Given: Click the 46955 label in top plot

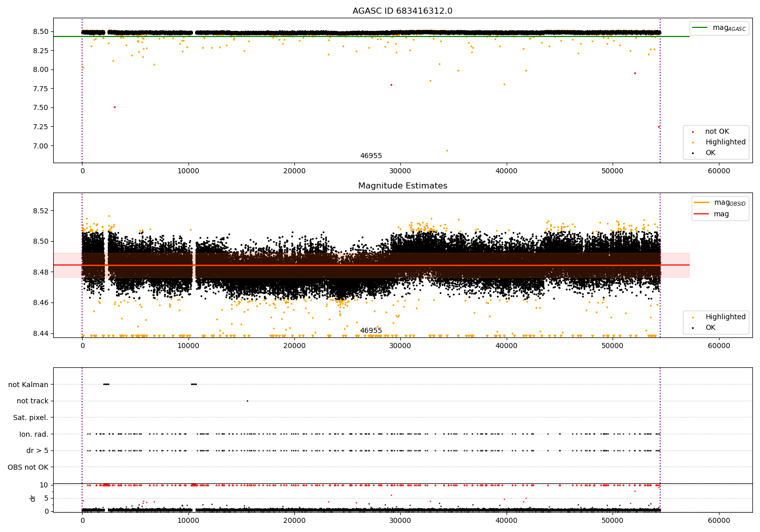Looking at the screenshot, I should [x=371, y=156].
